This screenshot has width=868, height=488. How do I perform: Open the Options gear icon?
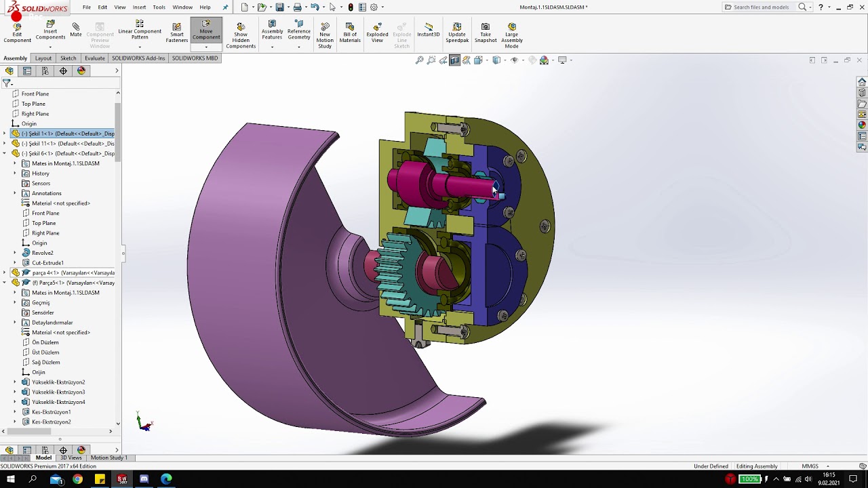coord(374,7)
